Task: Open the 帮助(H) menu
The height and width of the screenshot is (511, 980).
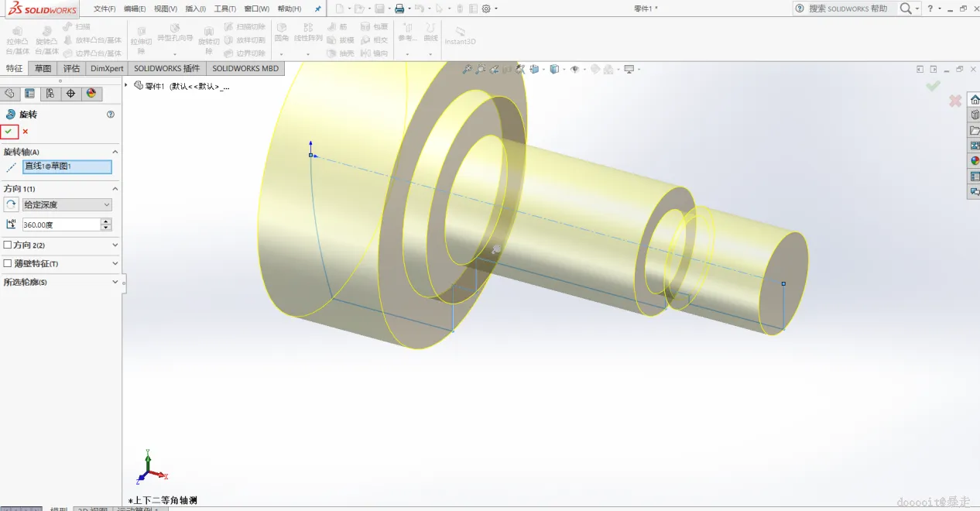Action: [290, 9]
